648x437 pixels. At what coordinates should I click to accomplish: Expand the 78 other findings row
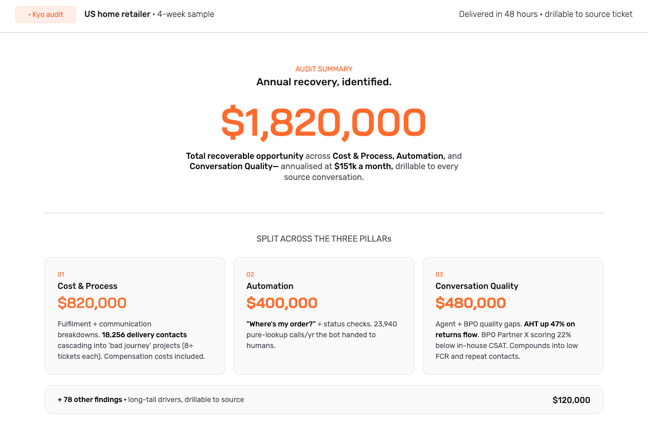(x=324, y=399)
